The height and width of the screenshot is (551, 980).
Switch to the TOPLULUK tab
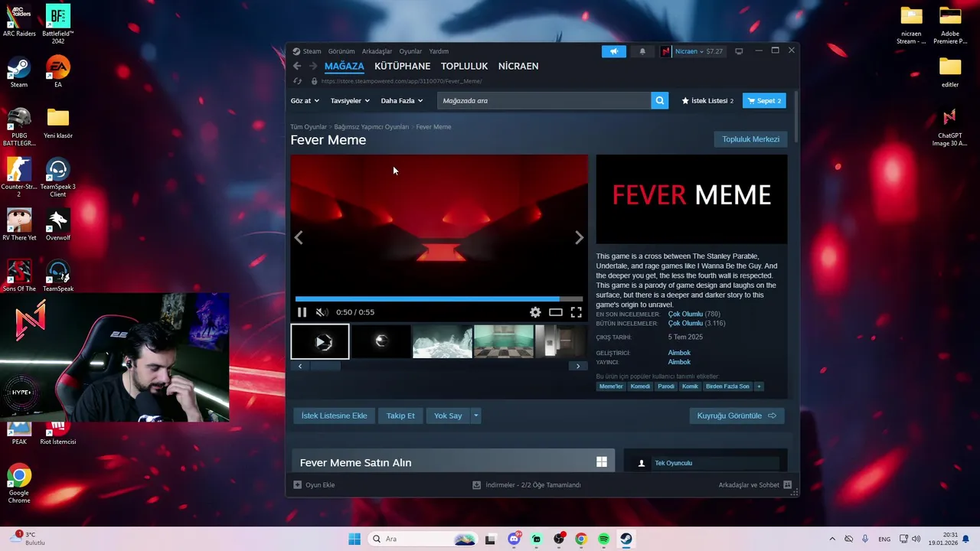point(464,66)
